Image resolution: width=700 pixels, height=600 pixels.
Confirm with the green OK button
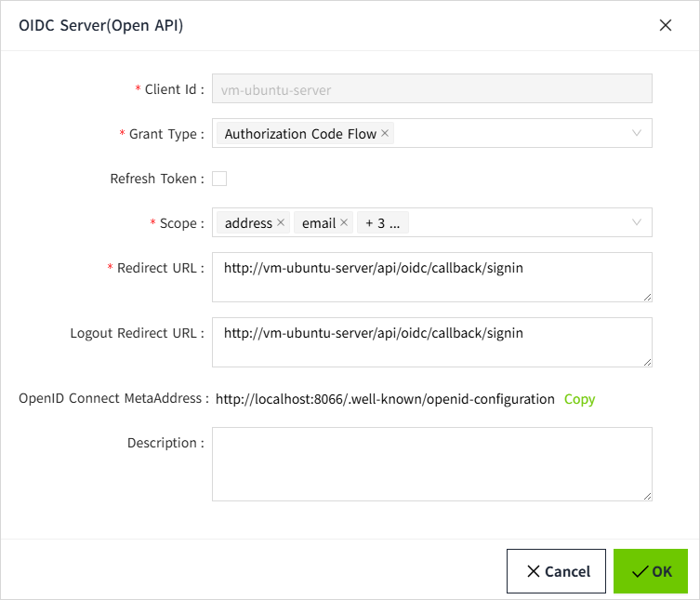click(651, 571)
